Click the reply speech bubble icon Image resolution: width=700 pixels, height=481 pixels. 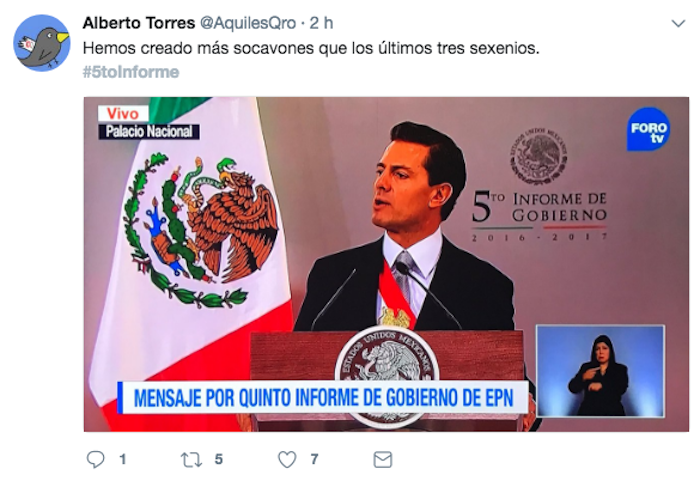click(x=95, y=459)
